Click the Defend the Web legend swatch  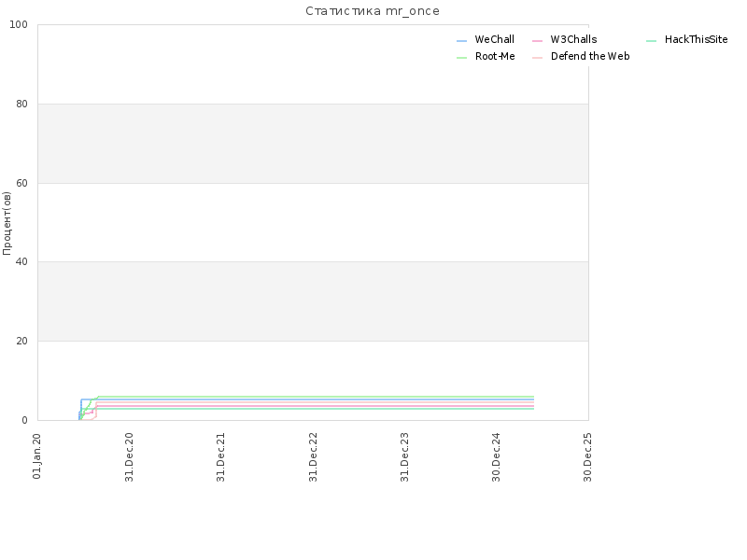coord(538,58)
